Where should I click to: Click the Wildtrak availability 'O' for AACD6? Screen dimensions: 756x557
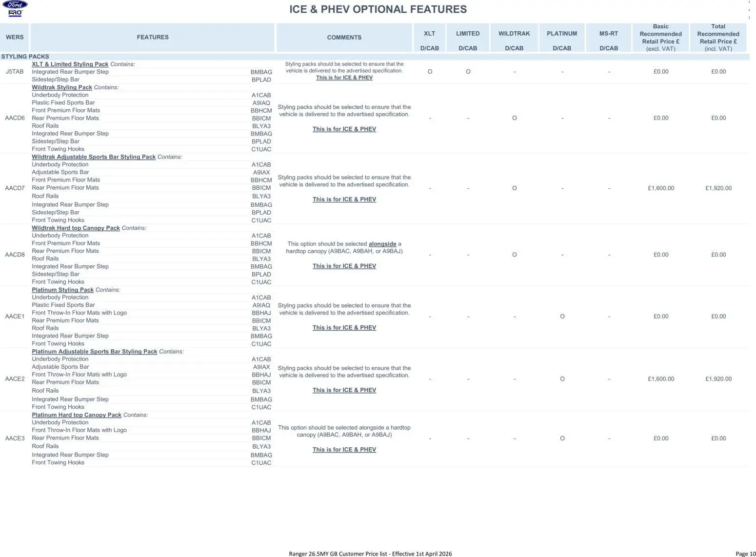coord(514,118)
